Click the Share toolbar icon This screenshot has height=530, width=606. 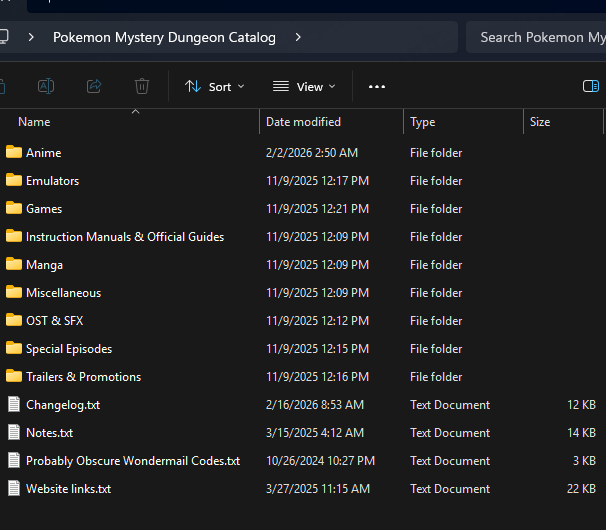tap(94, 87)
